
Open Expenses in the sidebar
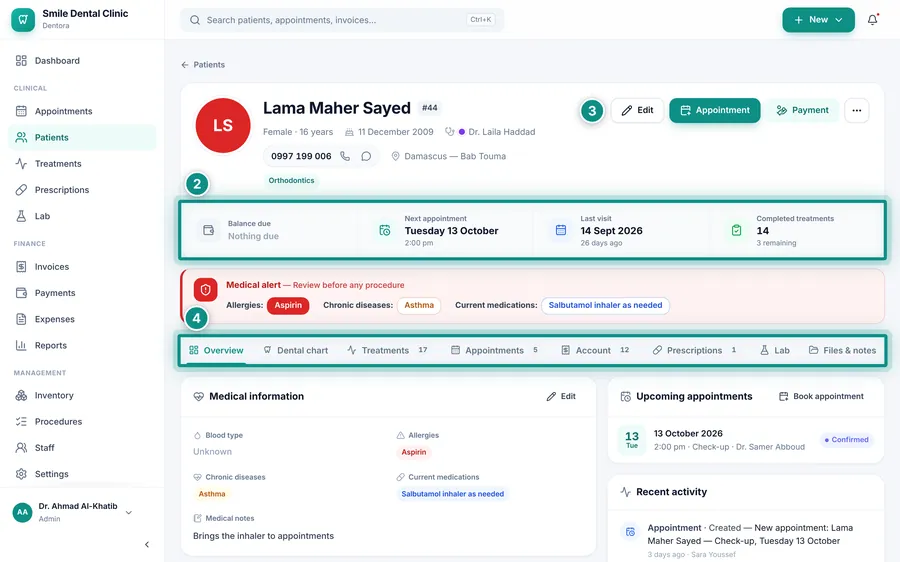tap(82, 319)
